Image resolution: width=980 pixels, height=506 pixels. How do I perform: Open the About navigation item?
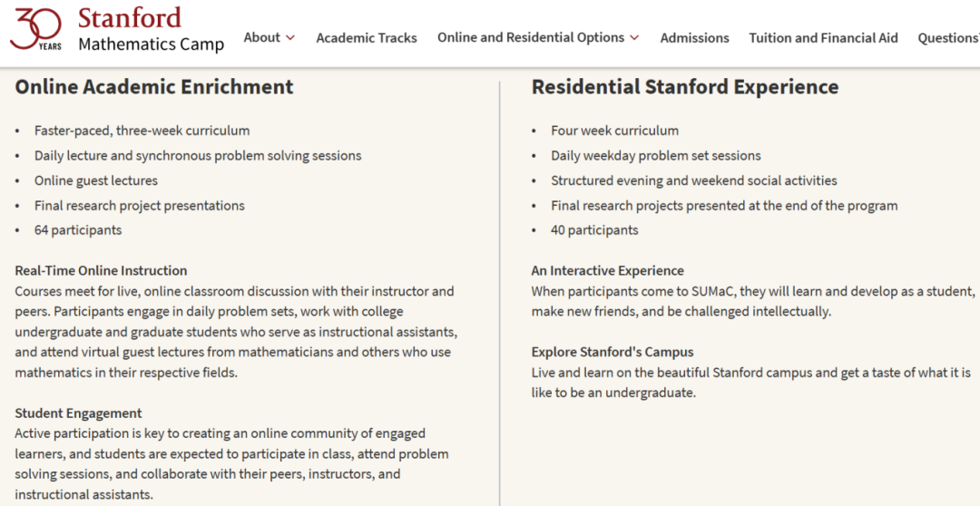pos(262,37)
